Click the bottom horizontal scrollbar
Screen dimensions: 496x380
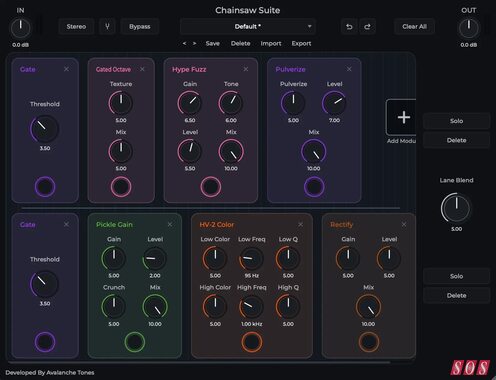pos(199,362)
